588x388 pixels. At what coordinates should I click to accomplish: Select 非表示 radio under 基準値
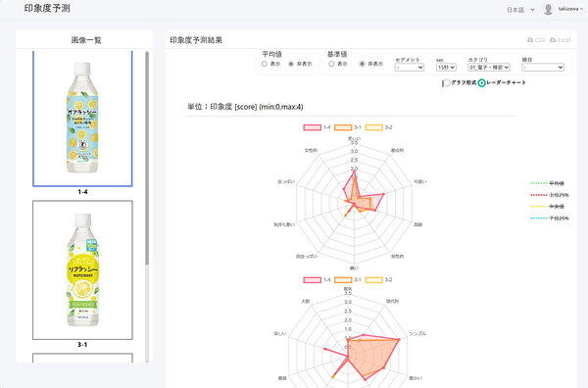[362, 64]
